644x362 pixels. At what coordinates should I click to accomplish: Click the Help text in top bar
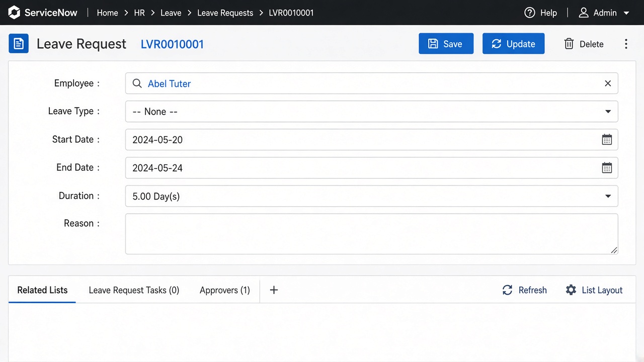click(x=548, y=13)
